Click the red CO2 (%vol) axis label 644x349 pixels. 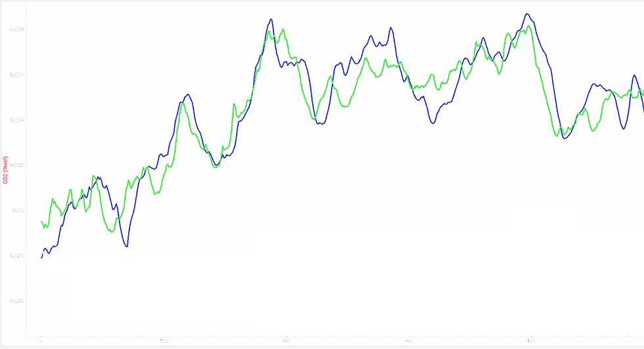pos(5,170)
